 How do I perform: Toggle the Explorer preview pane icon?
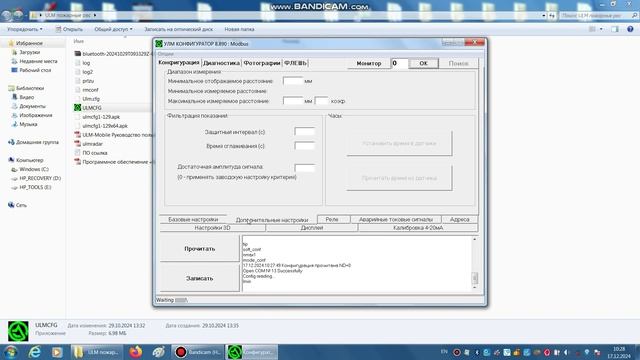pos(615,29)
